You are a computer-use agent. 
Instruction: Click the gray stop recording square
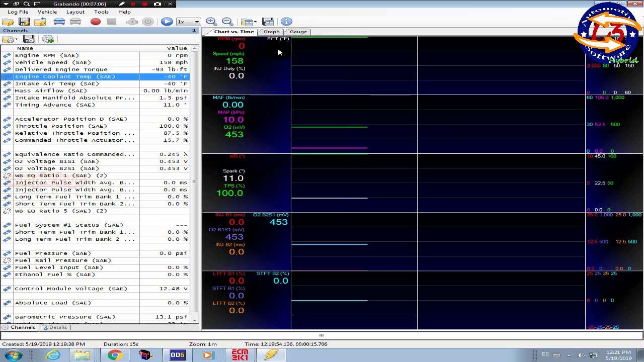tap(112, 22)
